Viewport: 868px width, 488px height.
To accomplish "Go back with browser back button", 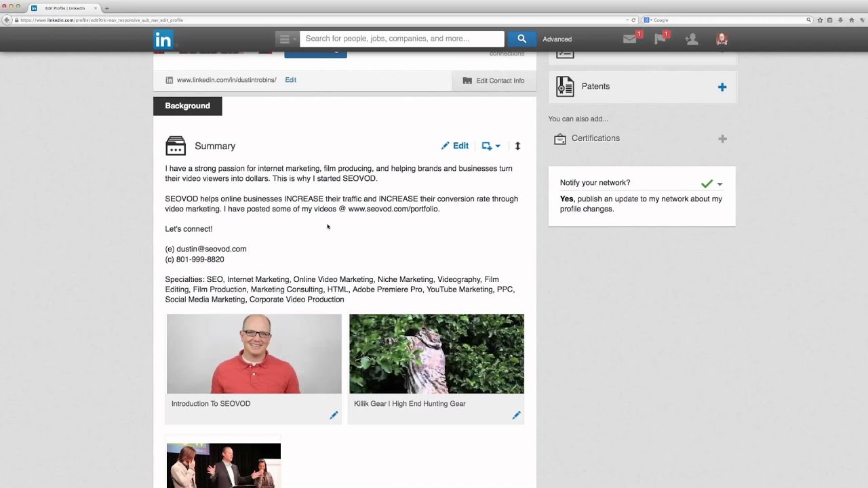I will tap(7, 20).
